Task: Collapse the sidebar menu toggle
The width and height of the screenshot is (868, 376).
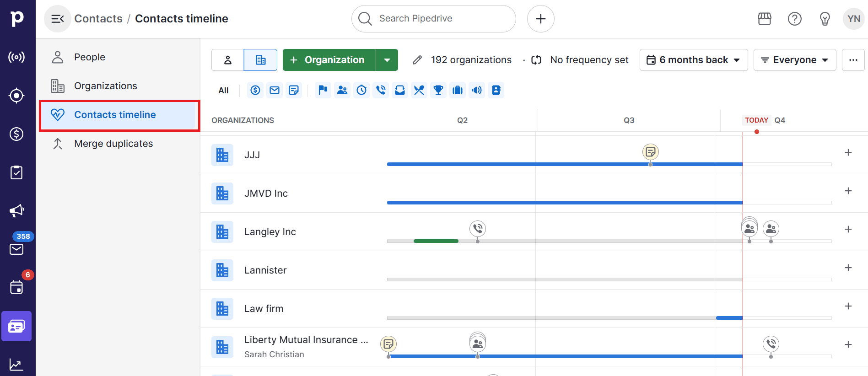Action: (58, 19)
